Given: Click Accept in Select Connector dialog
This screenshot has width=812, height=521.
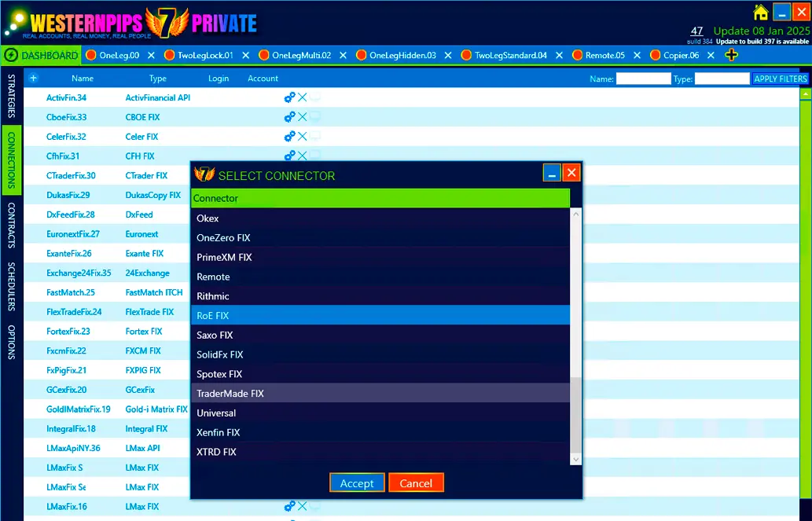Looking at the screenshot, I should 357,483.
